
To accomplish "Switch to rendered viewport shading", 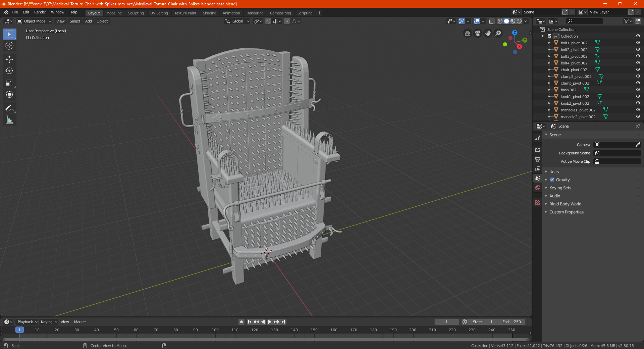I will click(x=519, y=21).
